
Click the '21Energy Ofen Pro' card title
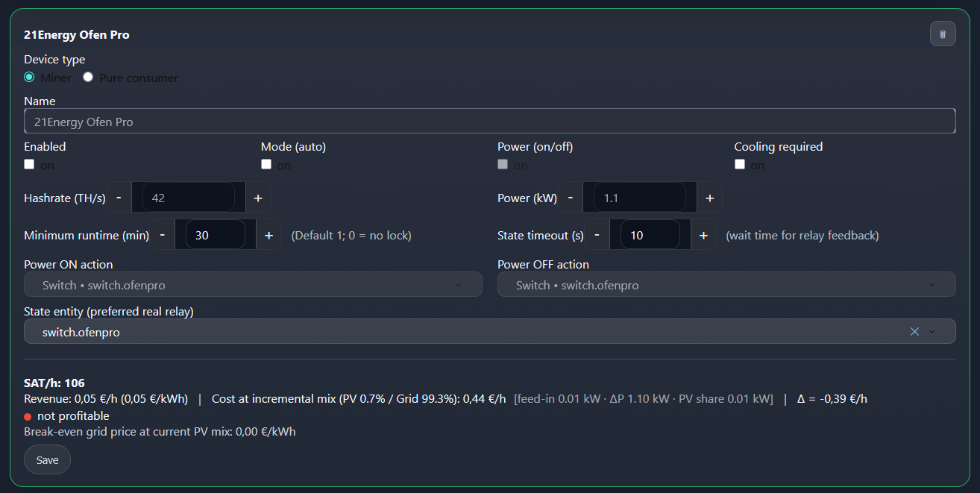point(77,34)
